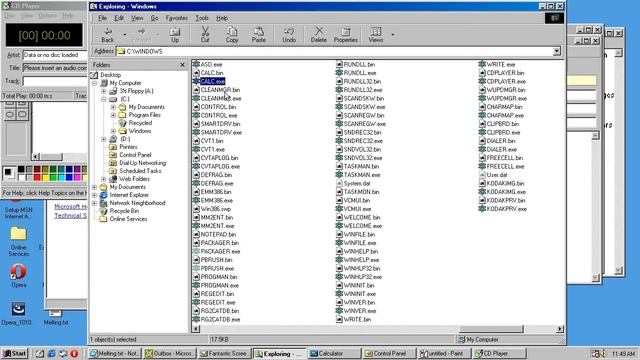The image size is (640, 360).
Task: Switch to untitled - Paint taskbar button
Action: (444, 353)
